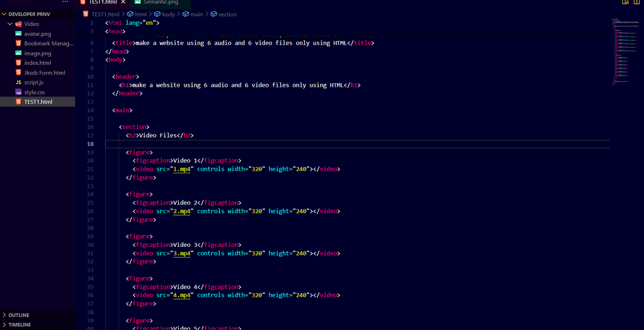The image size is (644, 330).
Task: Click the opening section tag on line 16
Action: (134, 127)
